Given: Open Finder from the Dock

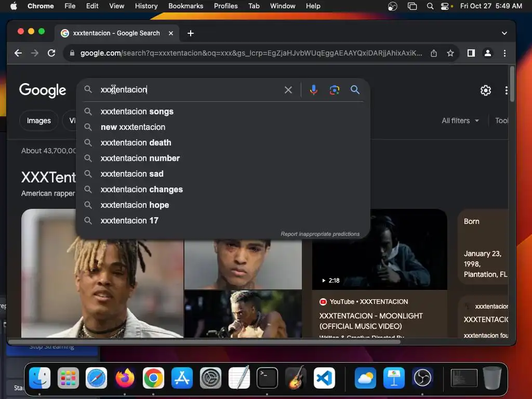Looking at the screenshot, I should pos(39,378).
